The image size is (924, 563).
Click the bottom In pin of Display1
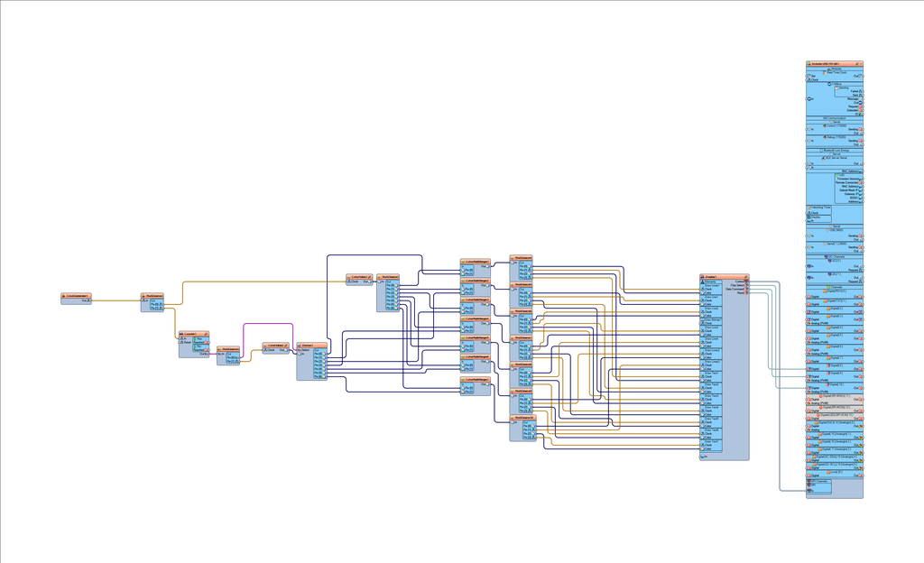[704, 457]
